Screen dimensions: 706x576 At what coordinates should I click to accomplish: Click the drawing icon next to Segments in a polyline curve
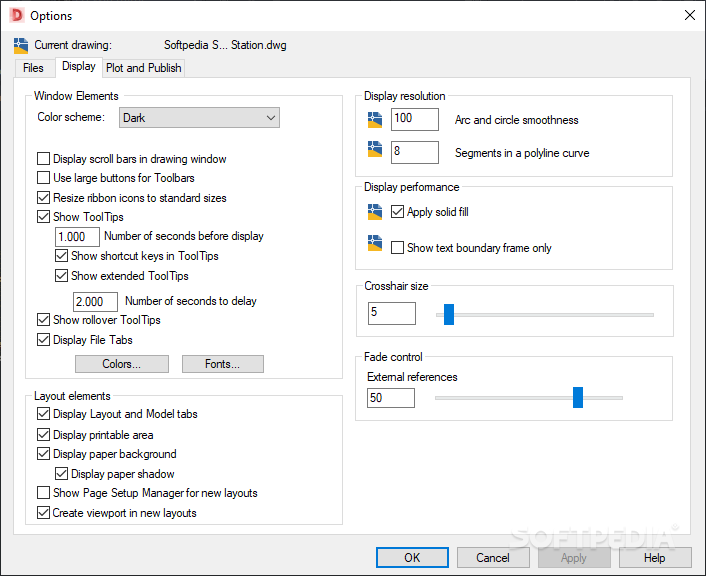pos(375,149)
